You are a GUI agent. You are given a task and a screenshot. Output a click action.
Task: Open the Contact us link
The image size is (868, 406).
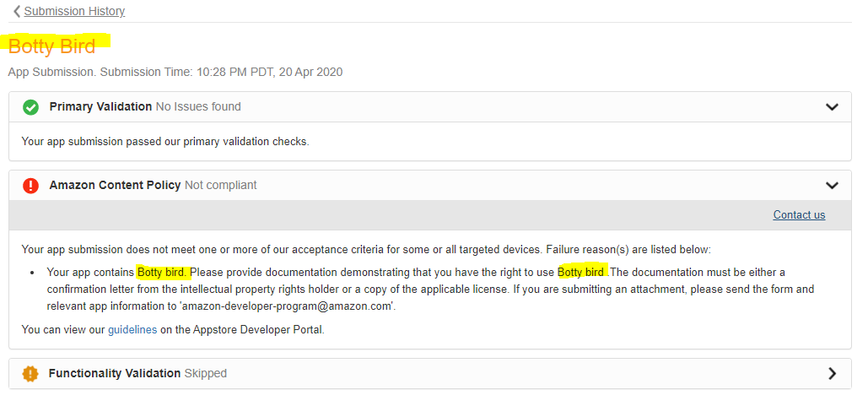(x=799, y=215)
